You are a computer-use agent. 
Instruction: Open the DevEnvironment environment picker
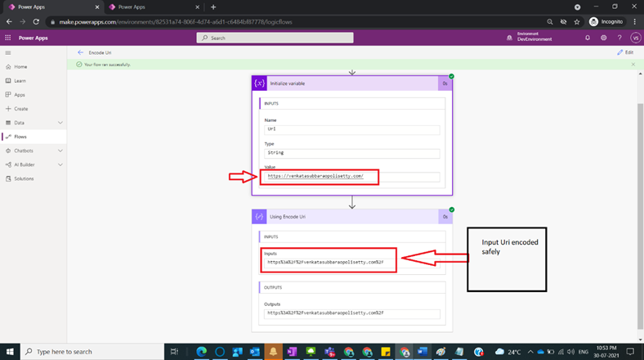click(x=530, y=37)
